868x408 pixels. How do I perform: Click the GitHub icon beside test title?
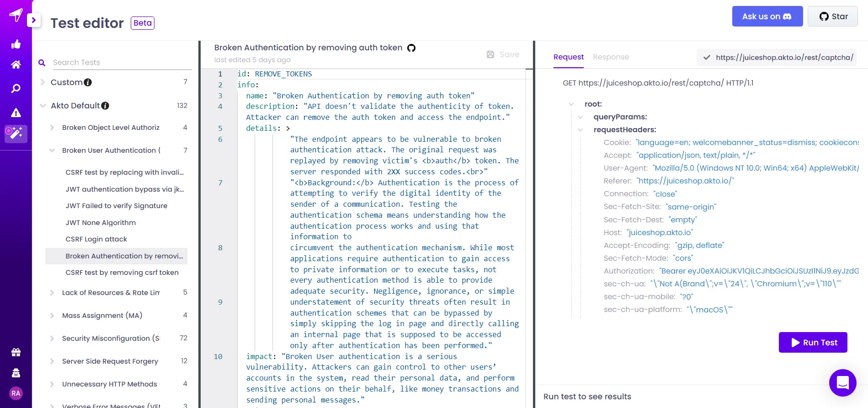[411, 48]
